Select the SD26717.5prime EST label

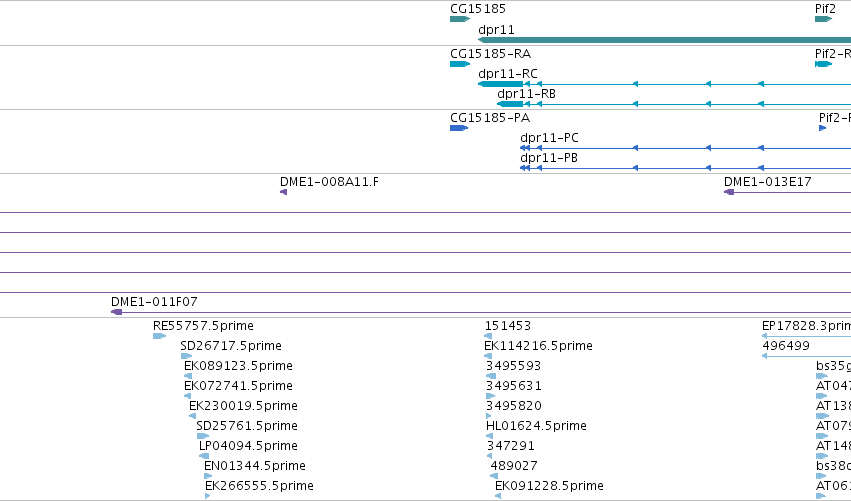231,346
